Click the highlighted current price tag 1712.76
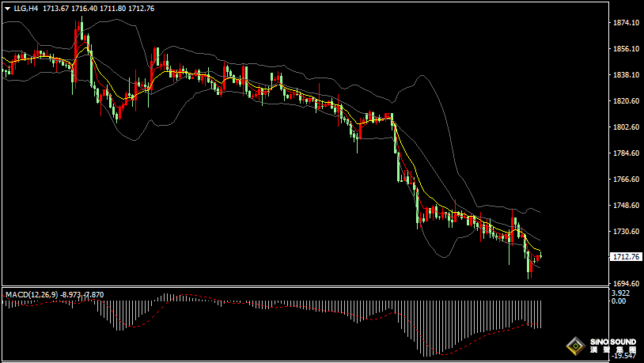This screenshot has width=644, height=363. click(x=627, y=257)
